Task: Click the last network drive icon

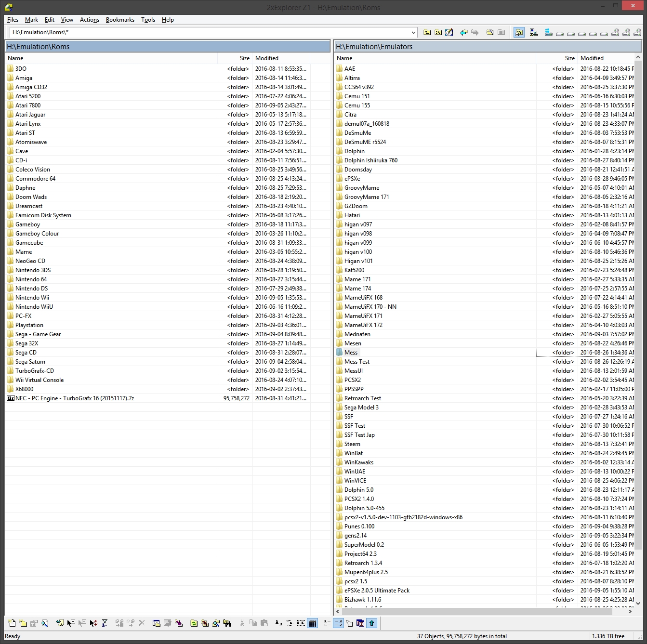Action: click(637, 32)
